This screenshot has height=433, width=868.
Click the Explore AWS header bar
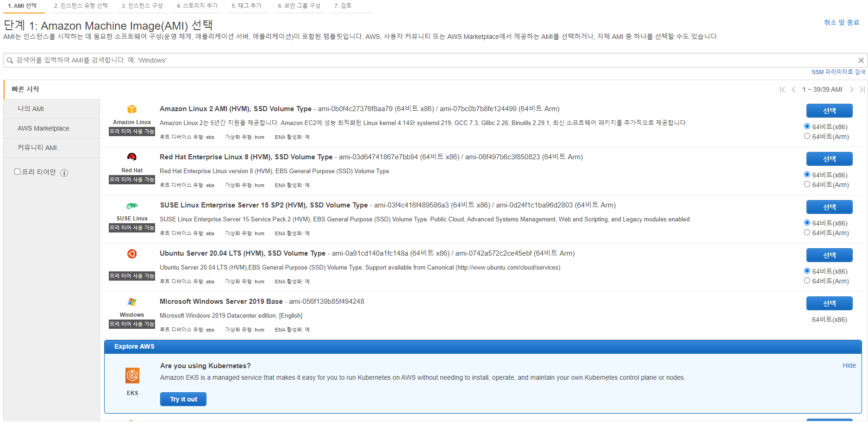coord(483,346)
